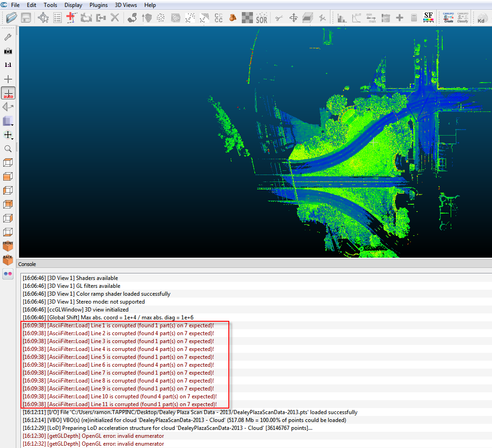Open the 3D Views menu
Viewport: 492px width, 448px height.
[x=126, y=5]
